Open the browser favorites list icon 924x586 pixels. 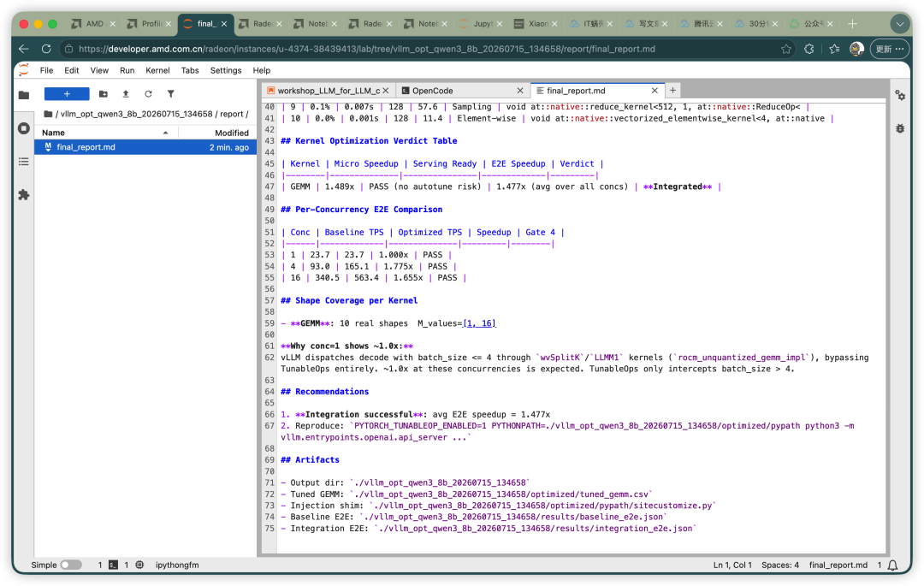(834, 49)
